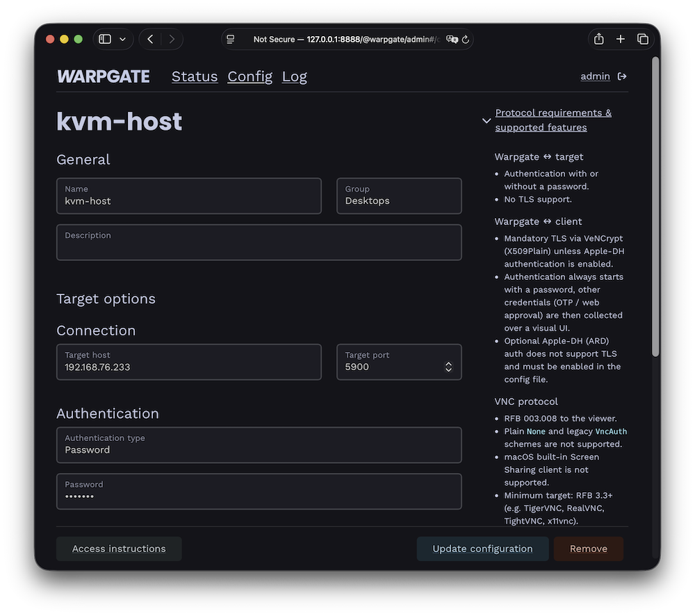
Task: Collapse the protocol requirements chevron
Action: click(486, 120)
